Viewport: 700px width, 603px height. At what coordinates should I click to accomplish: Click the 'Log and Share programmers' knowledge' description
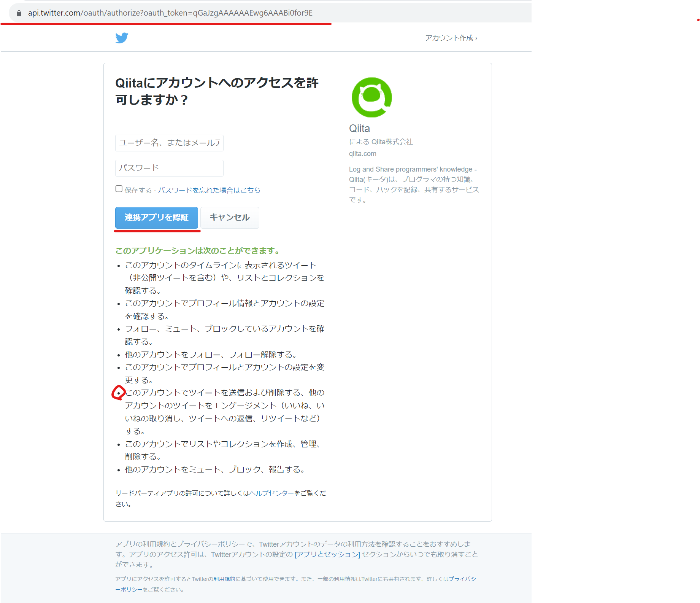point(414,185)
